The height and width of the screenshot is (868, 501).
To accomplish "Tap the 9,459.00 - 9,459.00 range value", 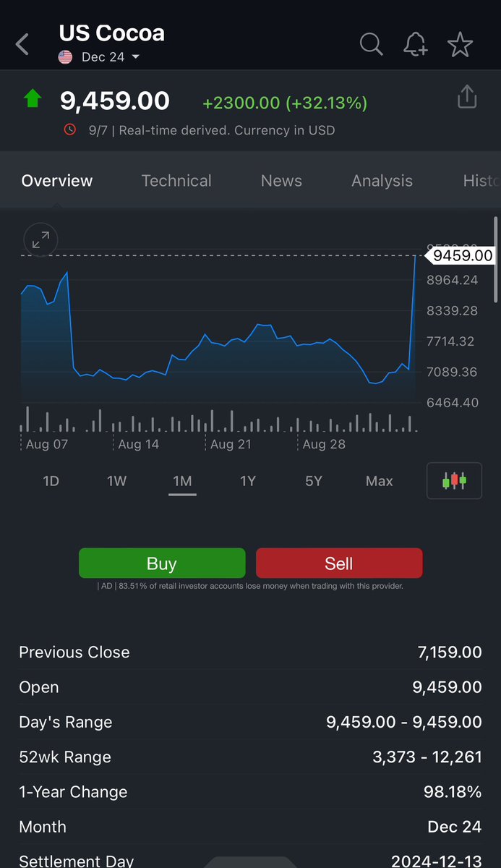I will [404, 723].
